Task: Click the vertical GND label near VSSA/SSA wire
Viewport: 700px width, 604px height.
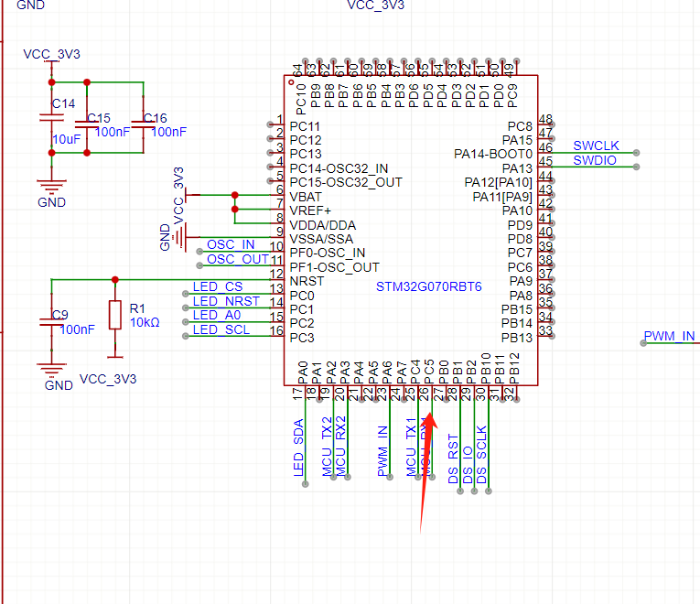Action: pos(166,238)
